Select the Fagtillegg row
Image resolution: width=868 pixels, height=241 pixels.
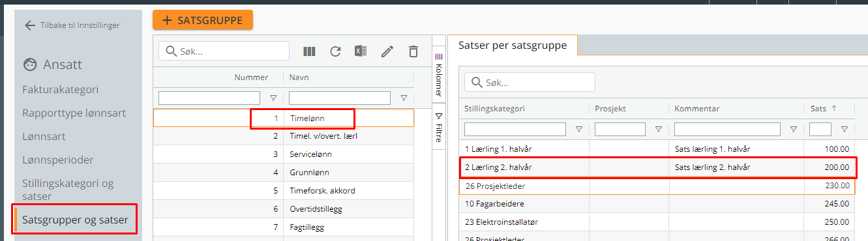tap(284, 227)
